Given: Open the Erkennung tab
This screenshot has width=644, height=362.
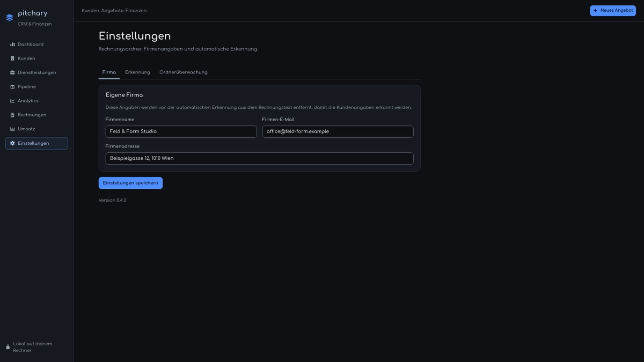Looking at the screenshot, I should pyautogui.click(x=137, y=72).
